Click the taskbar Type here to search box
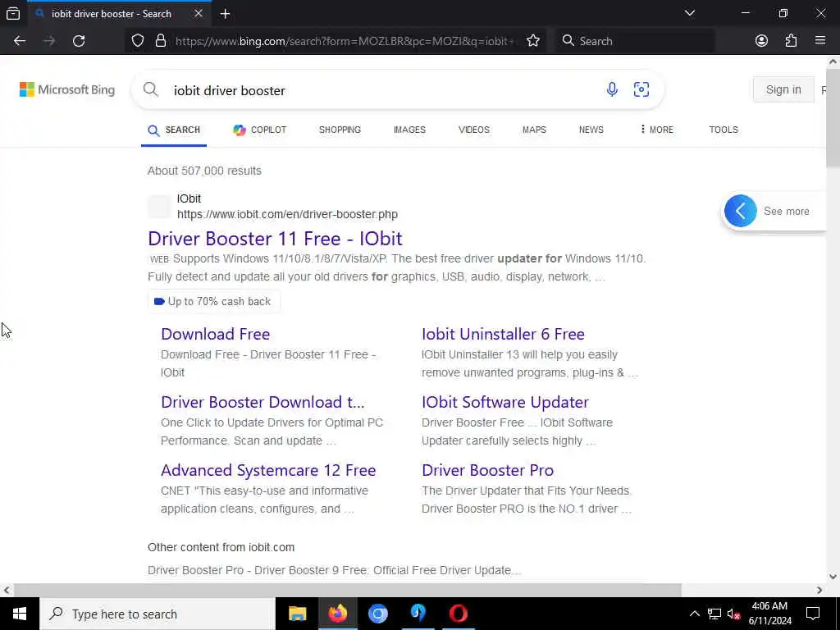Screen dimensions: 840x630 (x=157, y=614)
